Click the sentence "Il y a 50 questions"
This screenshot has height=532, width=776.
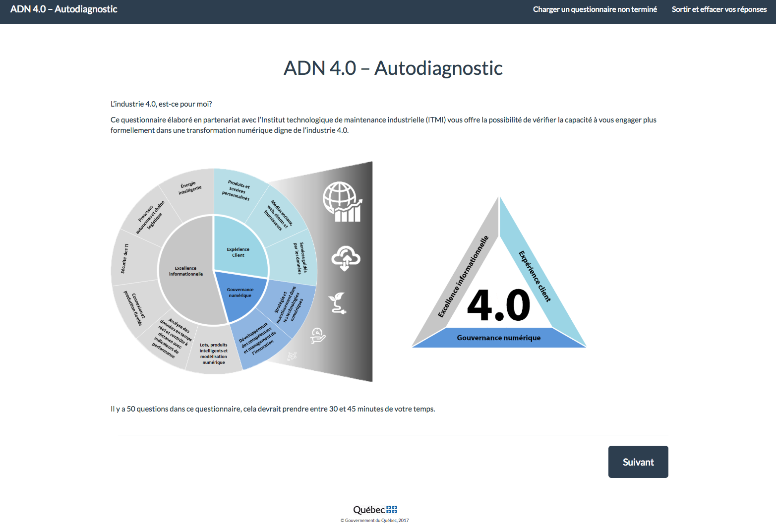coord(273,409)
